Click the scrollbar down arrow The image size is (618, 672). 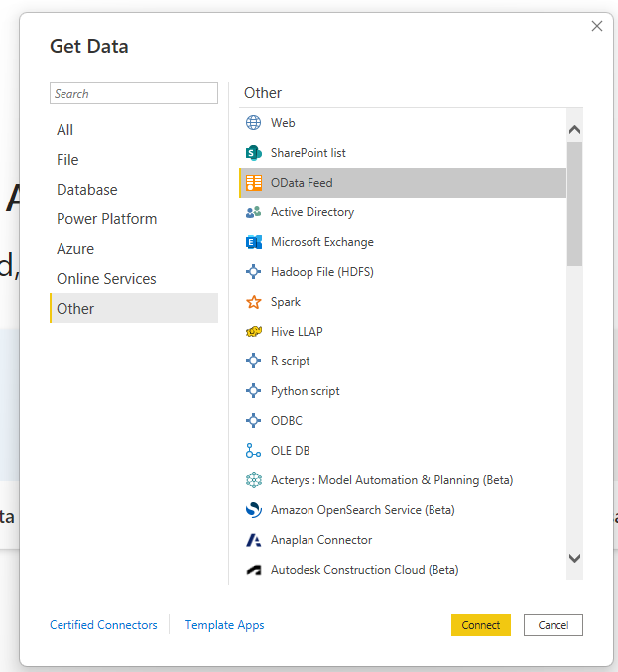574,558
